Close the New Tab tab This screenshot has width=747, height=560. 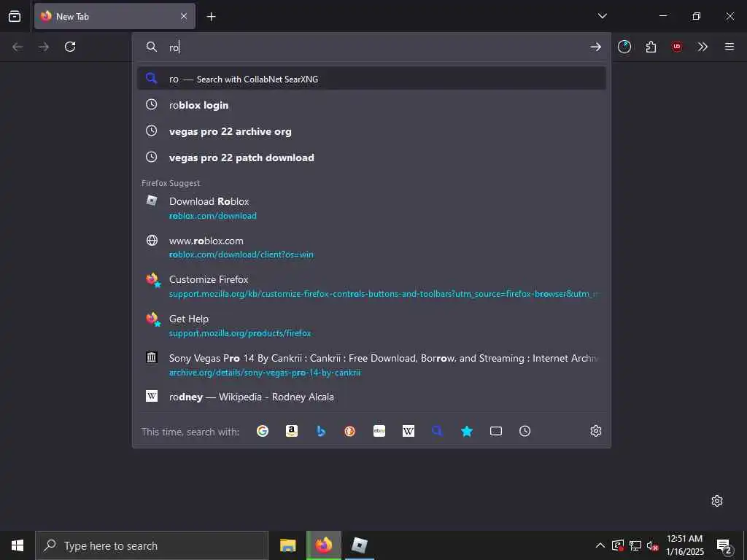pyautogui.click(x=184, y=16)
